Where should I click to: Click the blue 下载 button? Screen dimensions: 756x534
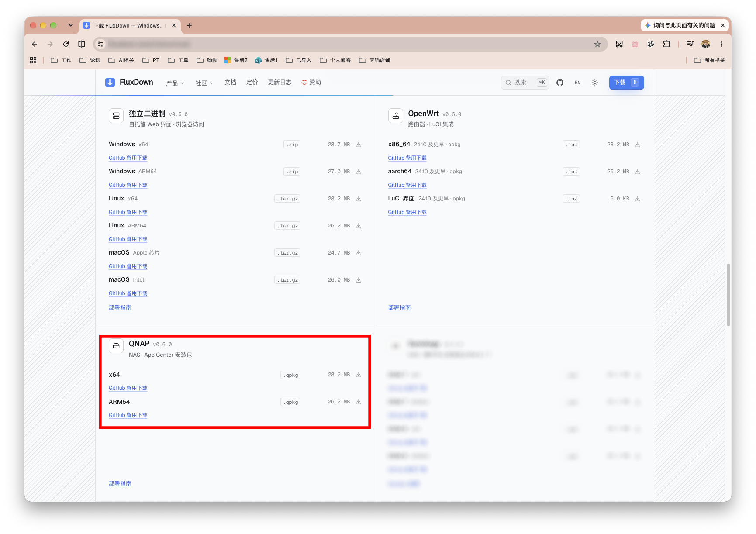pyautogui.click(x=626, y=83)
